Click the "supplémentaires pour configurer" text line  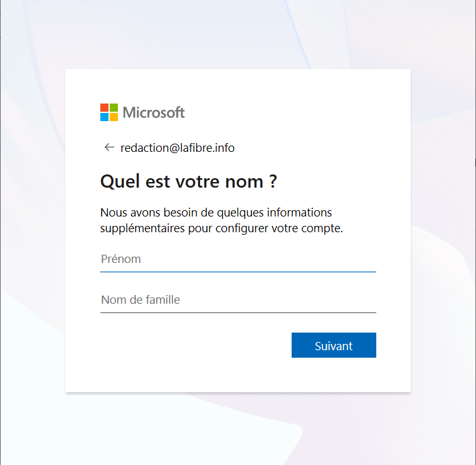[x=221, y=228]
